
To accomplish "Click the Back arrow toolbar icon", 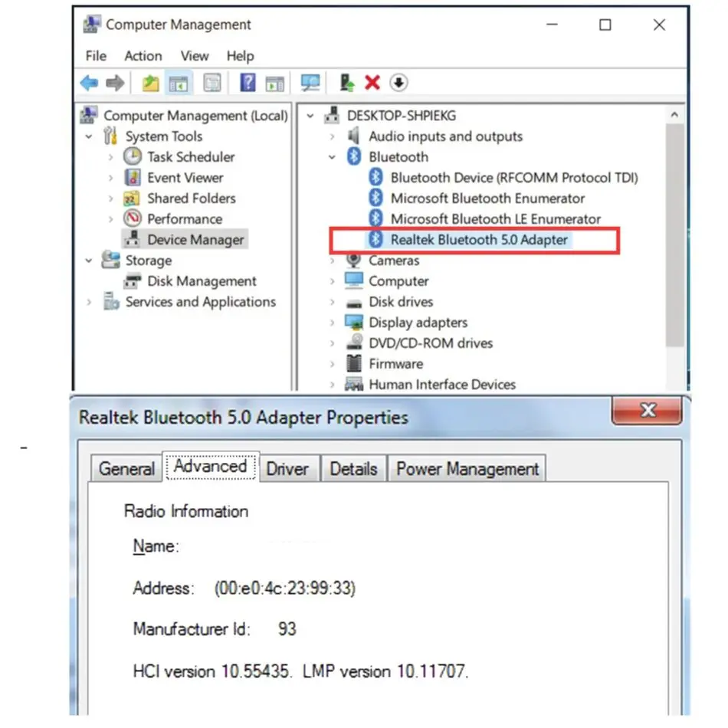I will coord(89,83).
